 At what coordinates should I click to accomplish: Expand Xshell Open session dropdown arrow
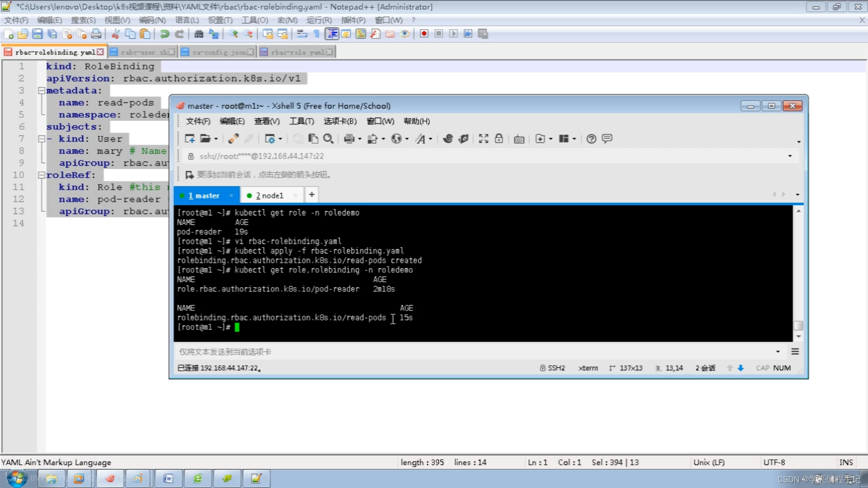point(216,139)
